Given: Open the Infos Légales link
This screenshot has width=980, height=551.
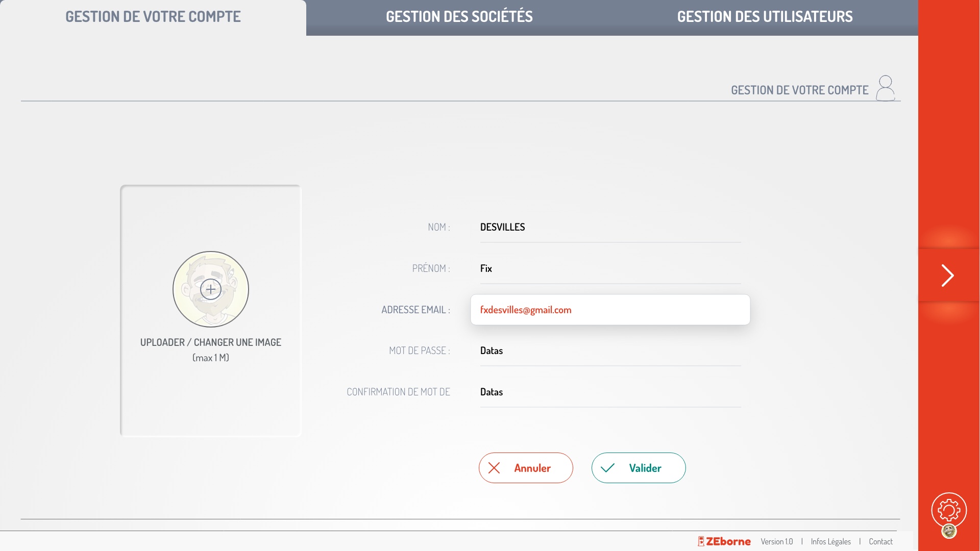Looking at the screenshot, I should point(830,541).
